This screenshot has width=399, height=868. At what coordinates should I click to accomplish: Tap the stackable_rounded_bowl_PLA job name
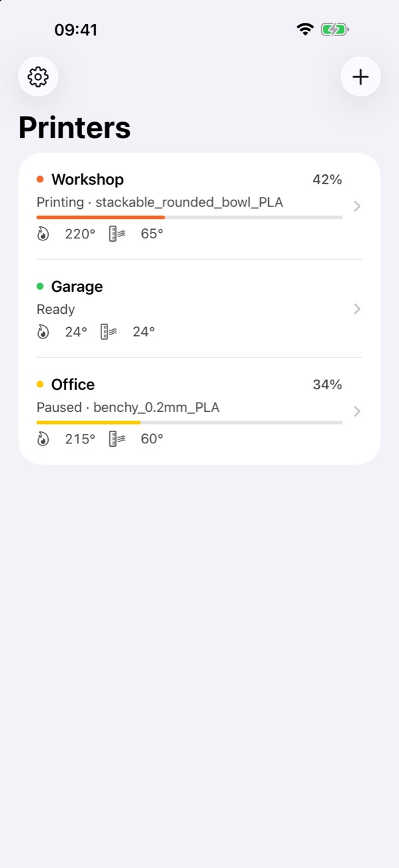coord(189,202)
